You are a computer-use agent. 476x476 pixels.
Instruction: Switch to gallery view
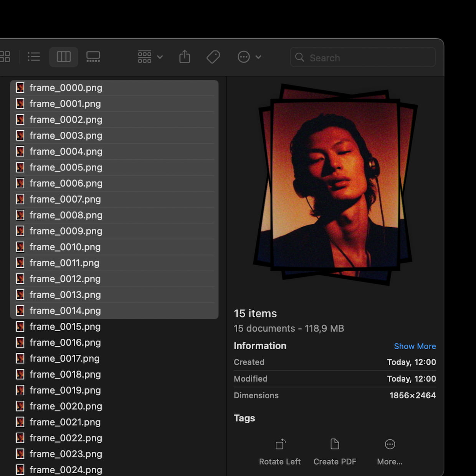(x=93, y=57)
